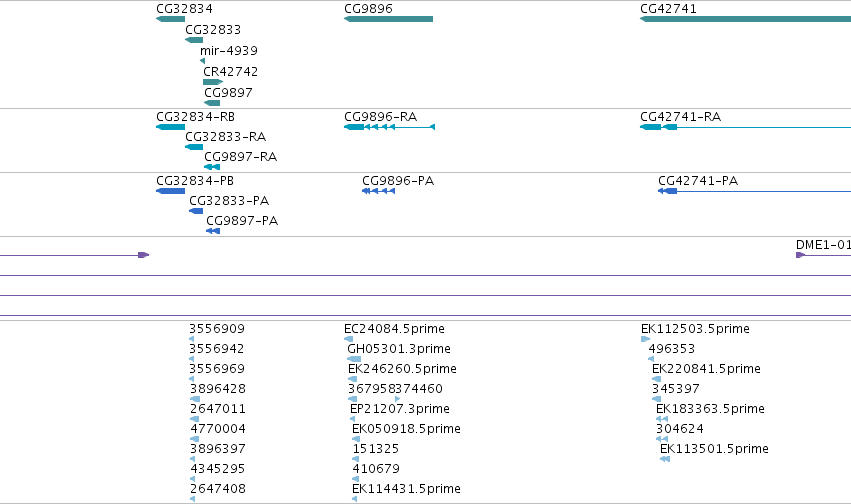Viewport: 851px width, 504px height.
Task: Click the CG9896-PA protein feature arrows
Action: point(378,191)
